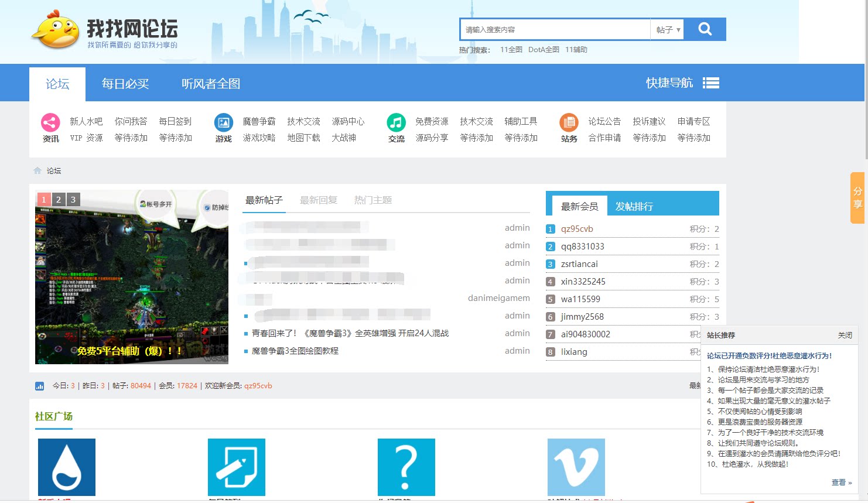Open the 大战神 board link

pos(344,138)
